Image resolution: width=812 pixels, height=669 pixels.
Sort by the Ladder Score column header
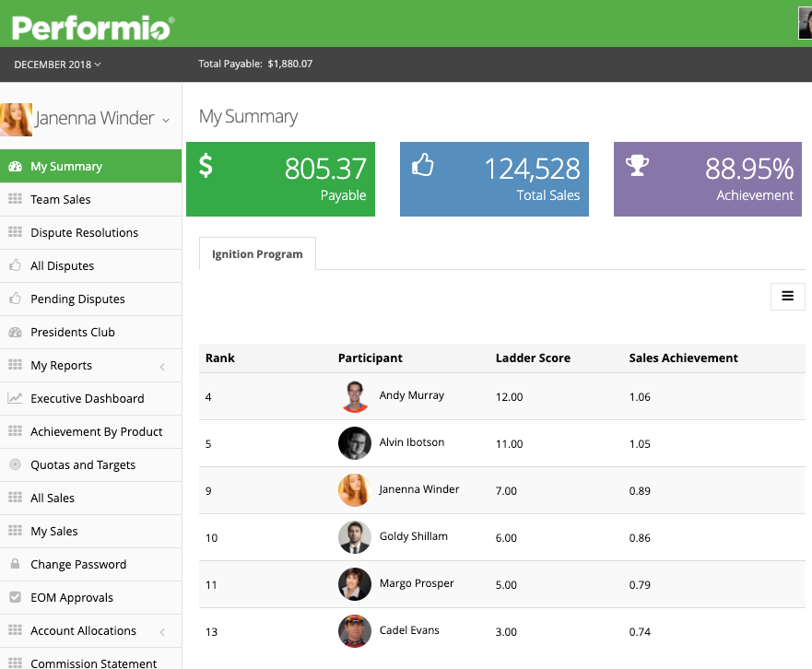point(533,358)
